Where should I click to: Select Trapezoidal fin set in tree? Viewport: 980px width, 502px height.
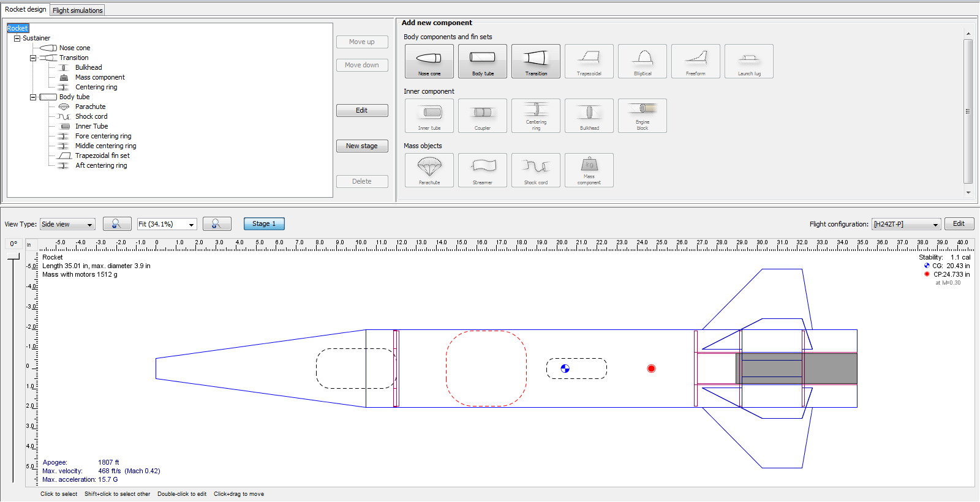[102, 155]
